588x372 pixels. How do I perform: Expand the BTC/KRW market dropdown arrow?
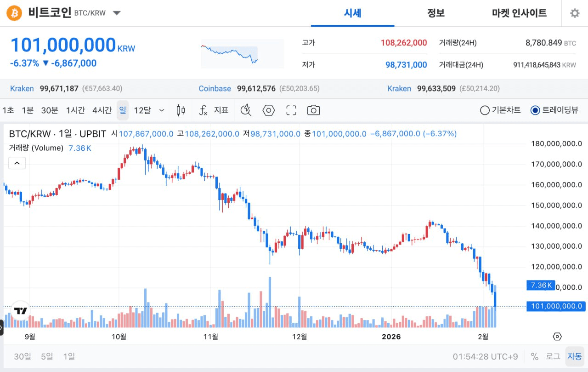[117, 13]
